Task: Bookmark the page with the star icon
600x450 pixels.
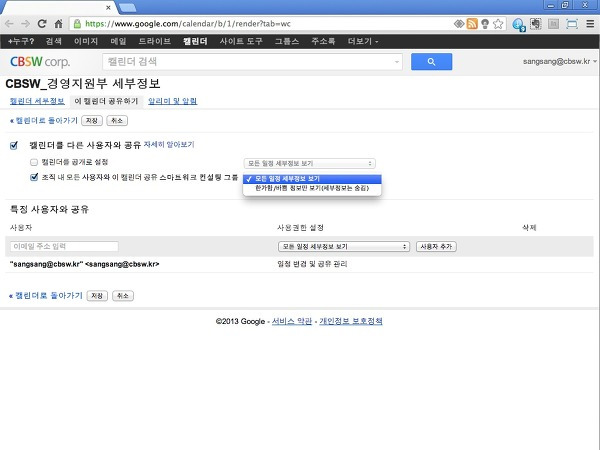Action: click(498, 24)
